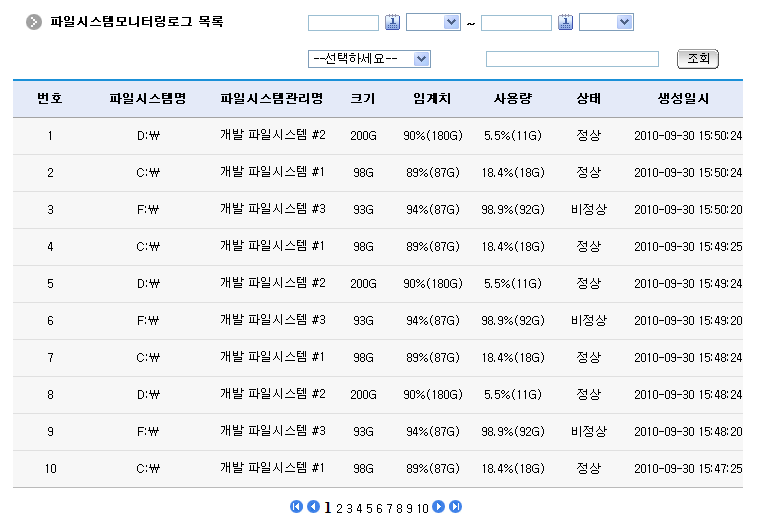
Task: Click the search keyword text field
Action: click(572, 59)
